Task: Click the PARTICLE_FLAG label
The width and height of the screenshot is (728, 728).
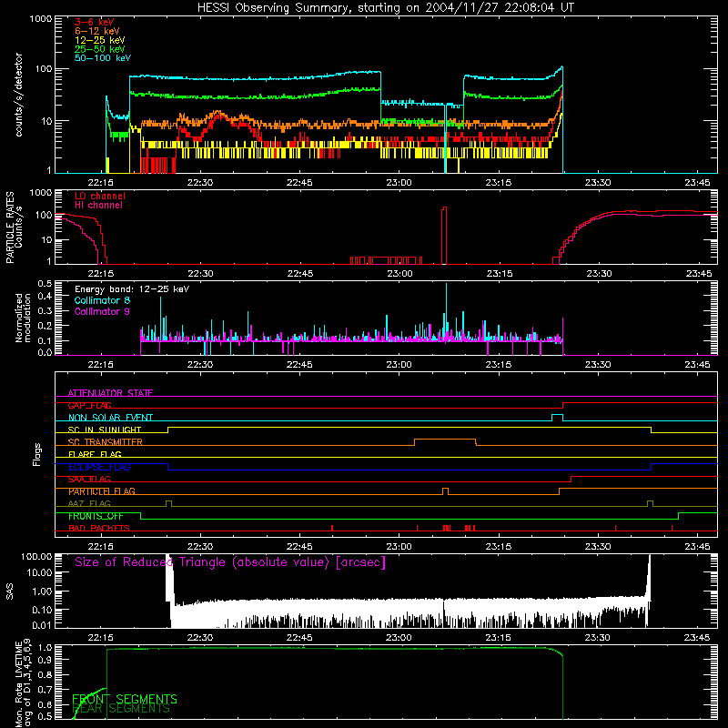Action: [102, 491]
